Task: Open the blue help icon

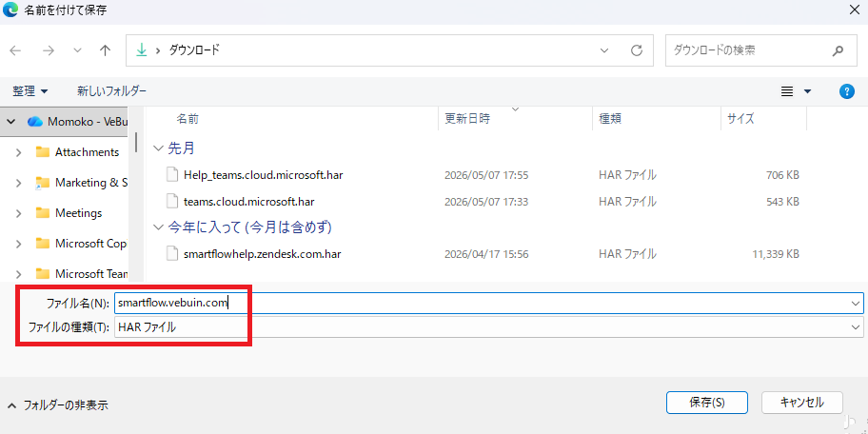Action: pos(847,91)
